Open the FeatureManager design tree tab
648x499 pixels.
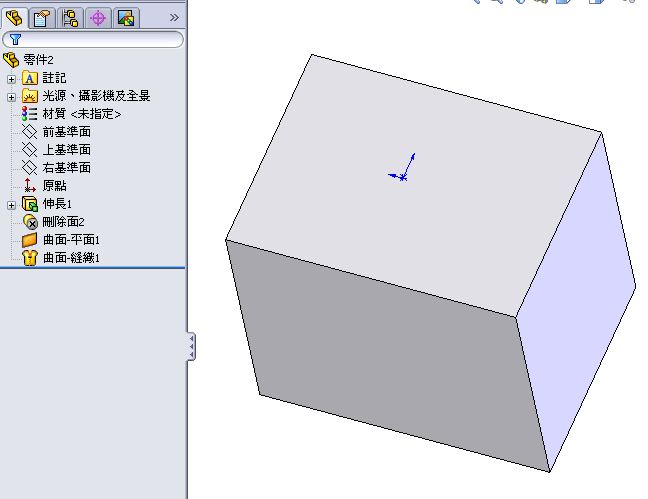pos(14,18)
